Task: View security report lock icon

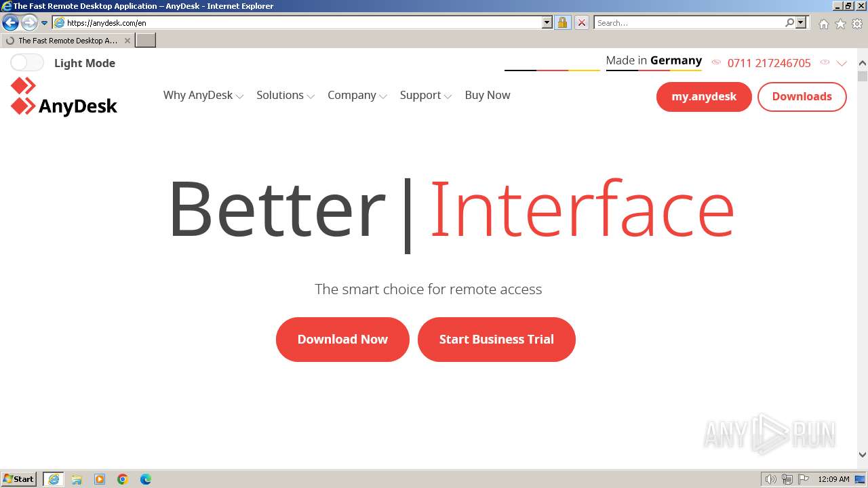Action: [x=562, y=23]
